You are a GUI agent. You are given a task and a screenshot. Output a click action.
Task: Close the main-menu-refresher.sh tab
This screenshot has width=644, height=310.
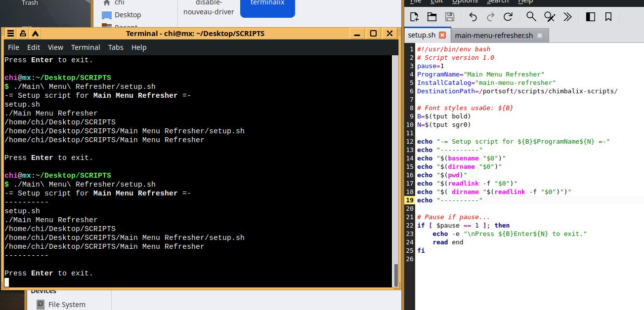click(x=540, y=36)
